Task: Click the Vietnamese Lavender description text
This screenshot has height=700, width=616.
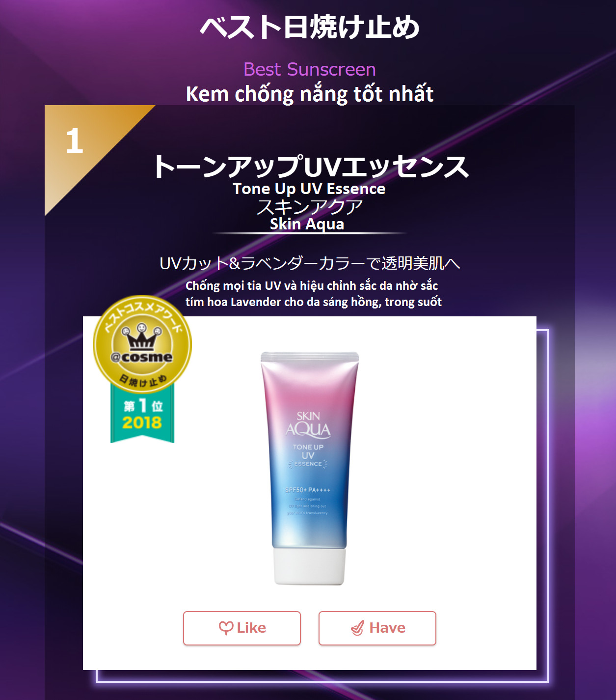Action: tap(314, 294)
